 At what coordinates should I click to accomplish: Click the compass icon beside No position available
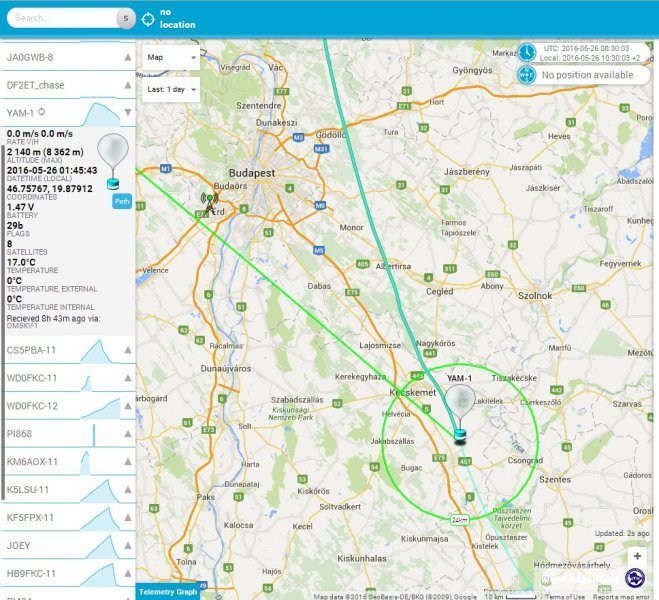(527, 75)
